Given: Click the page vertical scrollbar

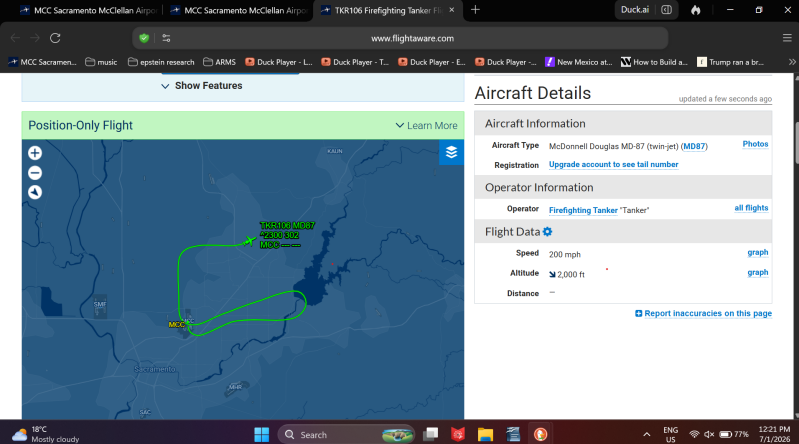Looking at the screenshot, I should pyautogui.click(x=795, y=144).
